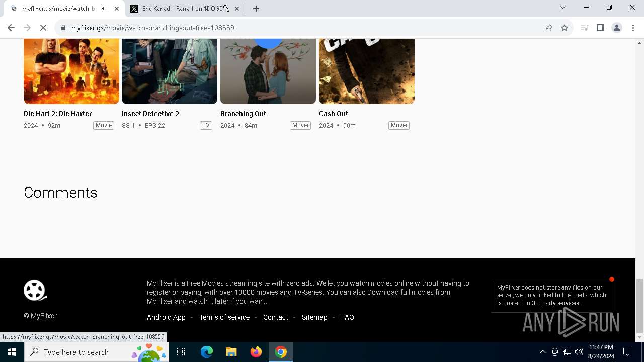Open the notification center
The height and width of the screenshot is (362, 644).
click(x=627, y=352)
